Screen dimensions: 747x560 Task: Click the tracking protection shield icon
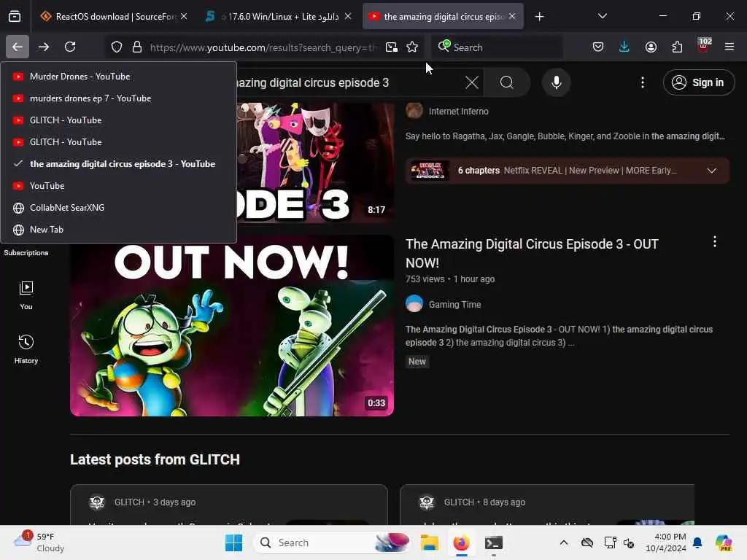pos(117,47)
